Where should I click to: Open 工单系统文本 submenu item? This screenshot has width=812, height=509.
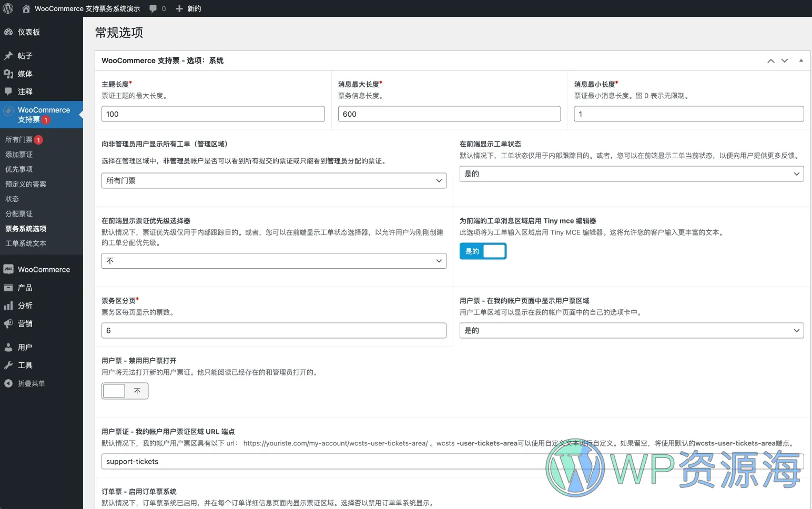click(26, 243)
